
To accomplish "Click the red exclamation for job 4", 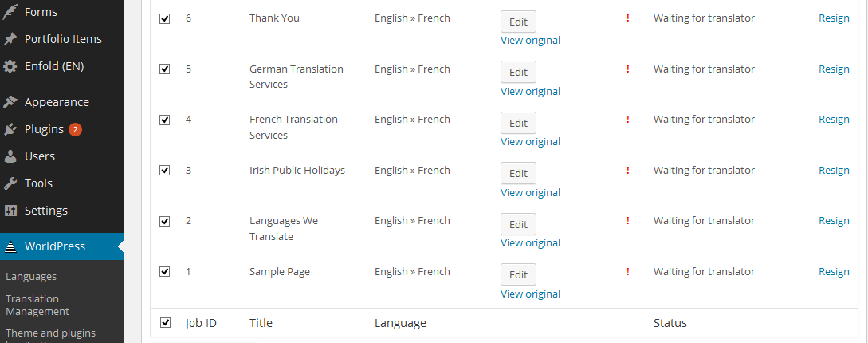I will [x=628, y=120].
